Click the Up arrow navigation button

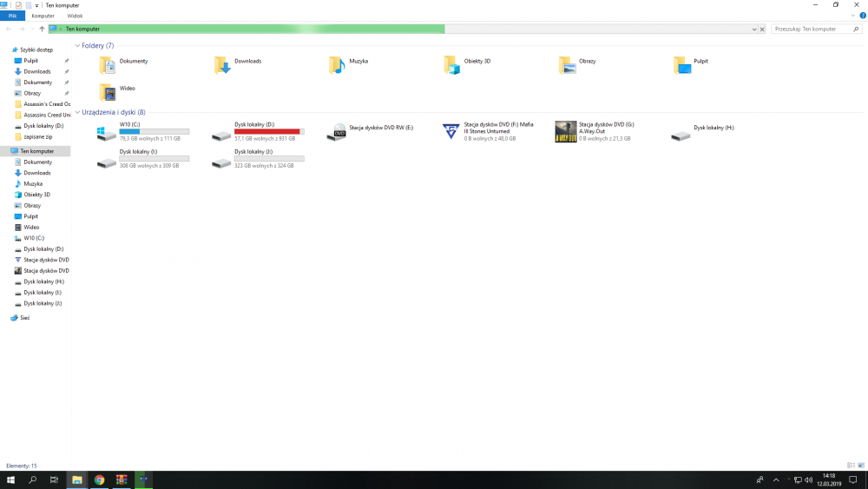click(42, 29)
